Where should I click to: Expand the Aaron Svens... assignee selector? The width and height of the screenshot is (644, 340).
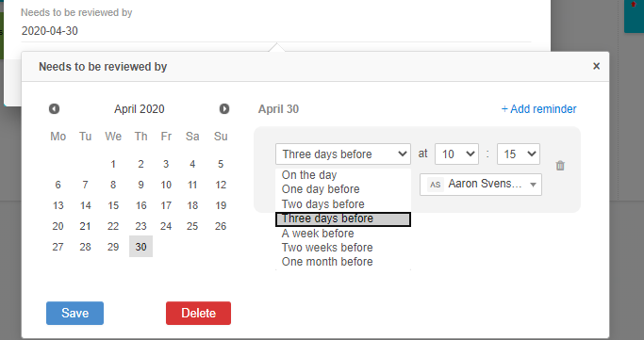point(481,185)
